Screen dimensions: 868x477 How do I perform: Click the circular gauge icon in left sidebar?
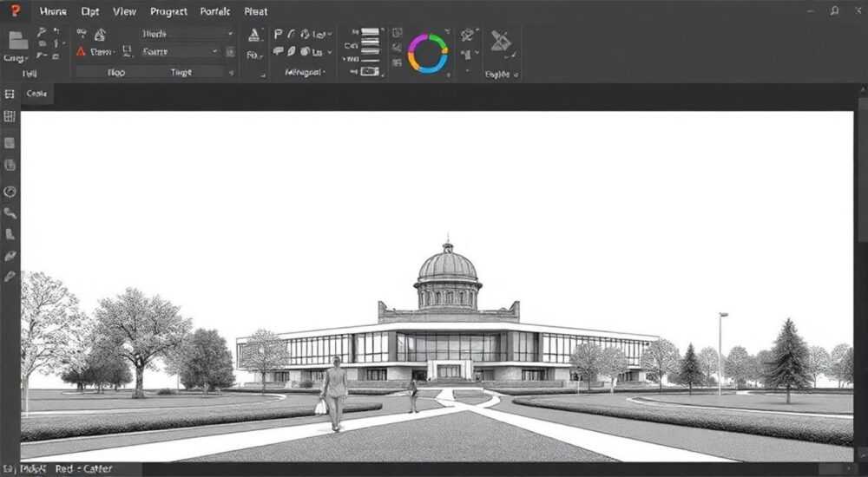[10, 192]
